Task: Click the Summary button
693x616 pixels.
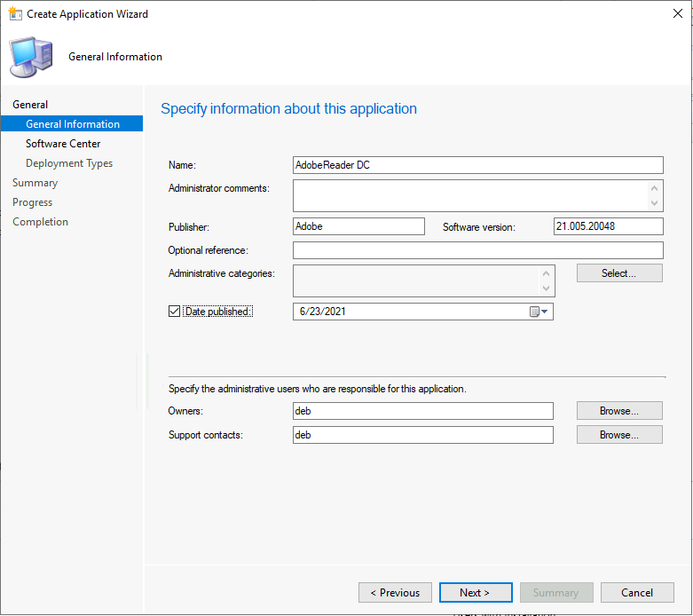Action: 556,593
